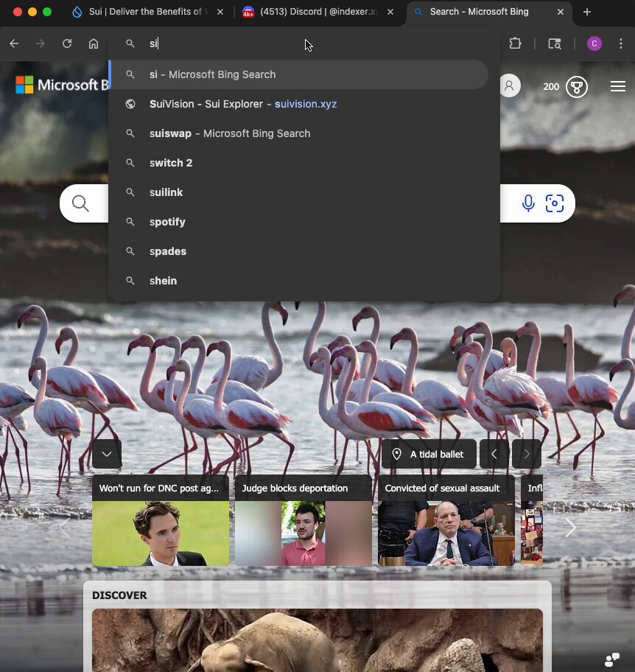Open a new browser tab
Screen dimensions: 635x672
pos(587,12)
